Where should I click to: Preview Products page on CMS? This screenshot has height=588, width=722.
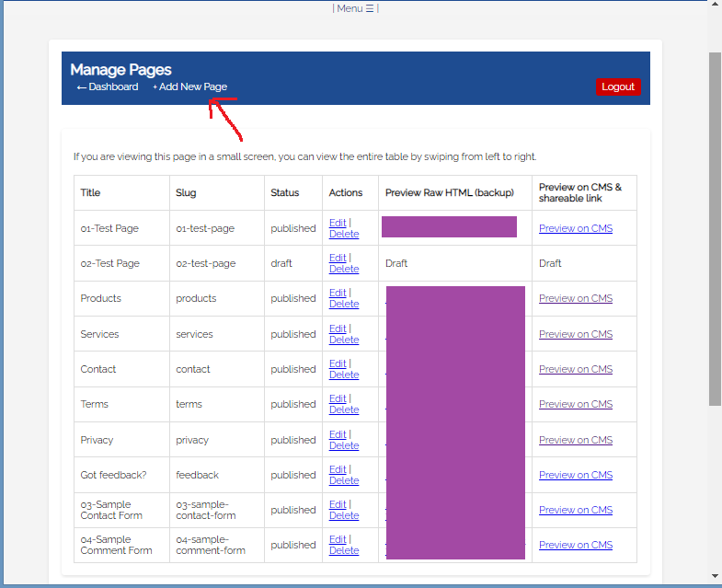click(575, 298)
